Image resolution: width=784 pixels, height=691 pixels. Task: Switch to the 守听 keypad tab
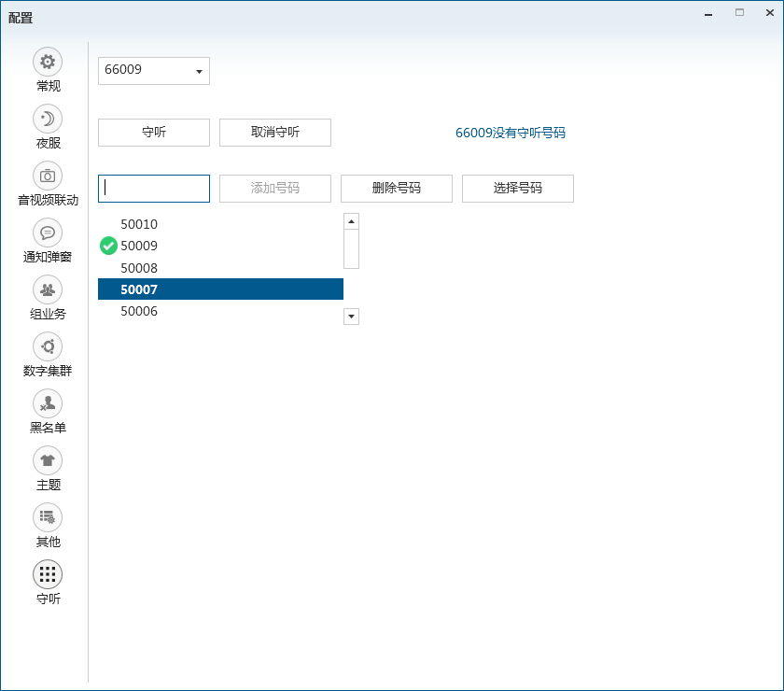pyautogui.click(x=48, y=574)
